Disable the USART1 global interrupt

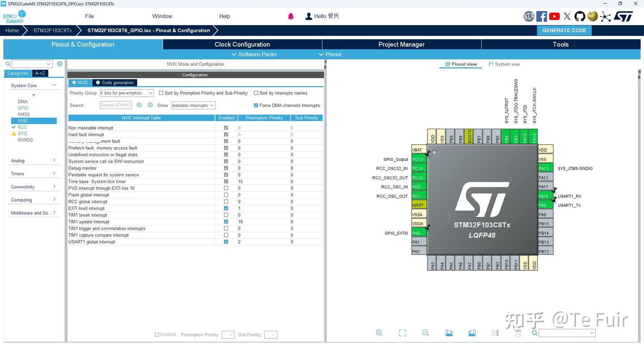[226, 241]
